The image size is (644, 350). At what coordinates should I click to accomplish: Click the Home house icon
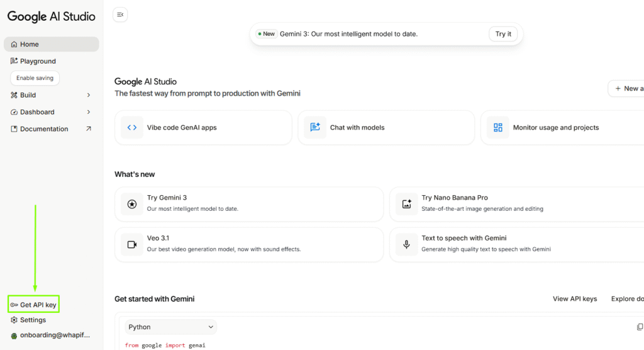(x=14, y=44)
